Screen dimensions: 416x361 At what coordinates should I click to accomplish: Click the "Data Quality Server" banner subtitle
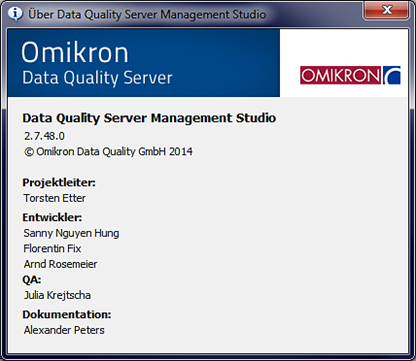point(97,78)
